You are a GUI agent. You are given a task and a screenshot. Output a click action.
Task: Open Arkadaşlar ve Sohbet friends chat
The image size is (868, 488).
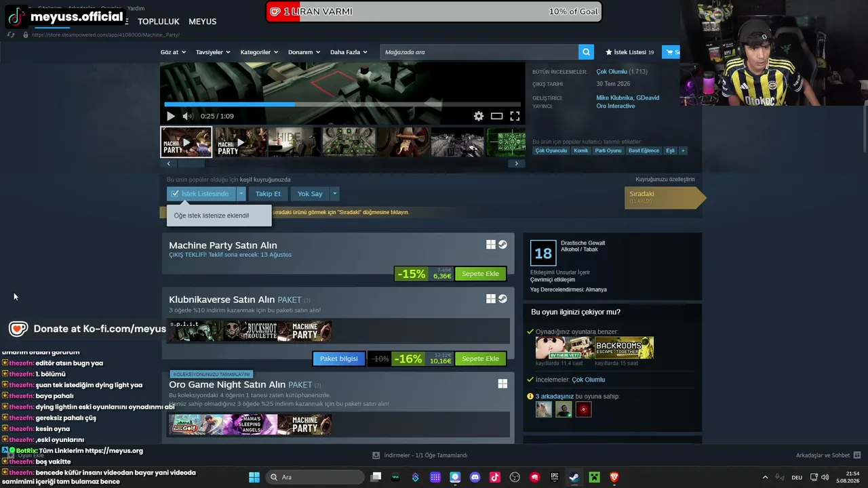coord(828,455)
